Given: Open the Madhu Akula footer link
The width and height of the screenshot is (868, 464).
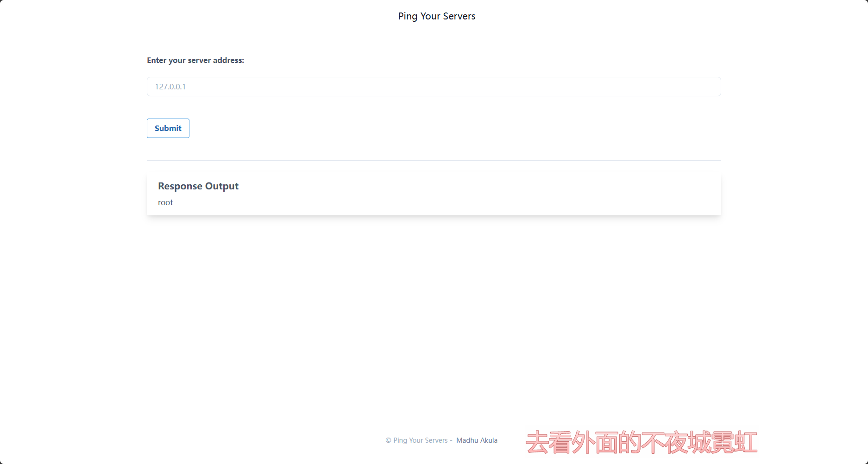Looking at the screenshot, I should coord(477,440).
